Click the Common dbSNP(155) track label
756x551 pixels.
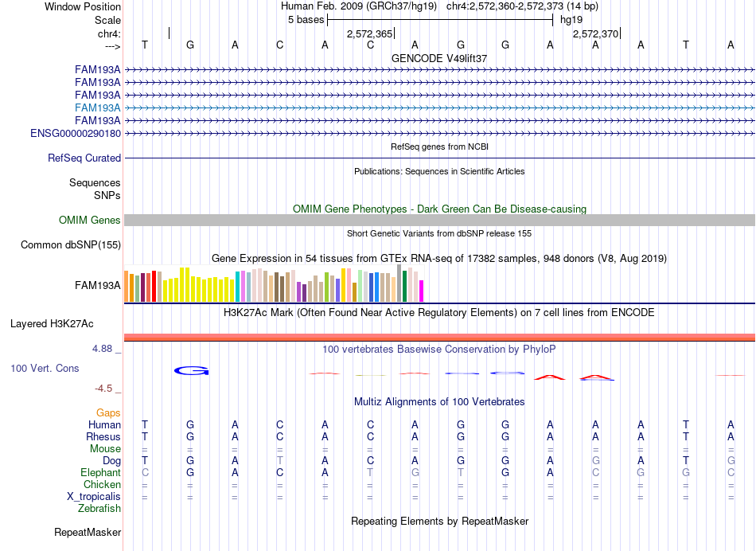(x=70, y=244)
